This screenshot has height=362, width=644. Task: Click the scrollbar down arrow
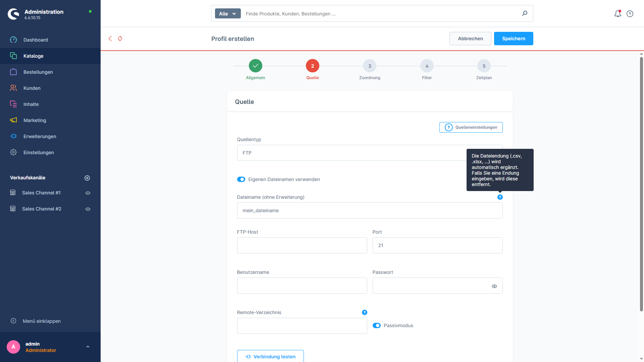coord(641,359)
